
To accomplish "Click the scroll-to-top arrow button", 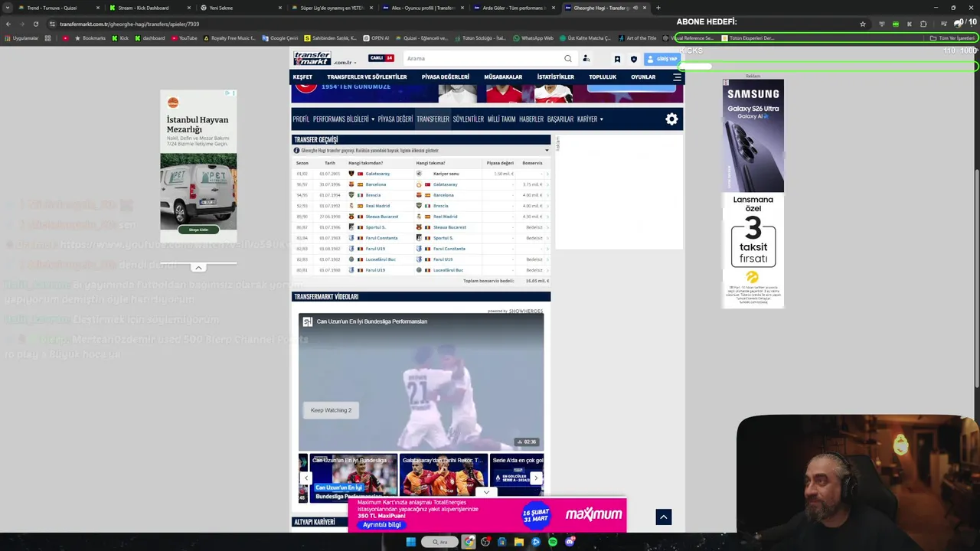I will point(664,517).
